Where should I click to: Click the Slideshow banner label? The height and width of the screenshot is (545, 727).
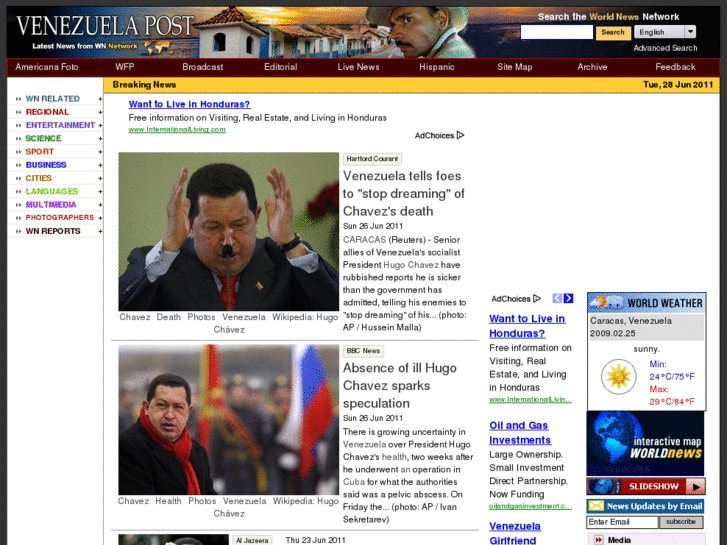click(653, 487)
